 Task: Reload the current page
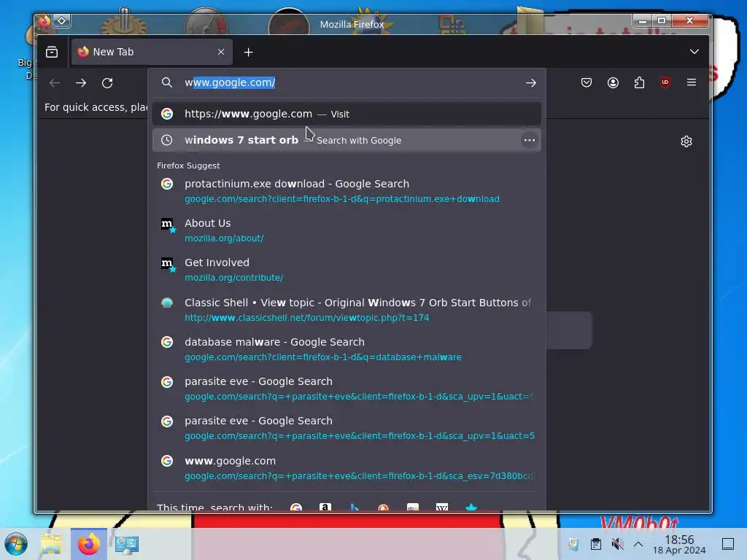coord(107,83)
